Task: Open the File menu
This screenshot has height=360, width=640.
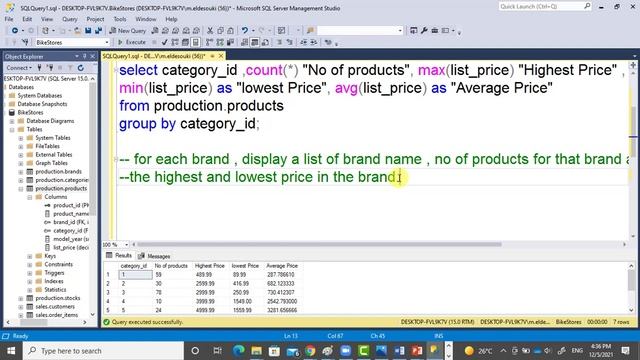Action: point(9,19)
